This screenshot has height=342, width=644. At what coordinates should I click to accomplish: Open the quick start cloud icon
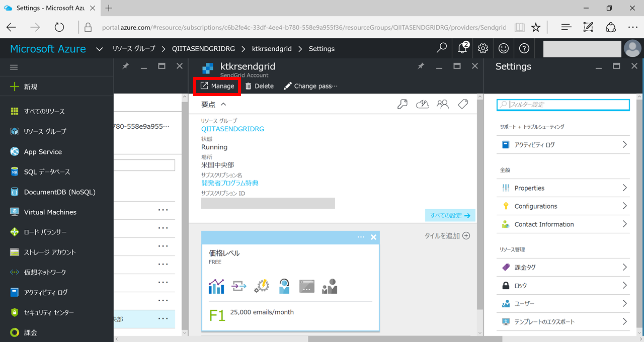(x=422, y=104)
